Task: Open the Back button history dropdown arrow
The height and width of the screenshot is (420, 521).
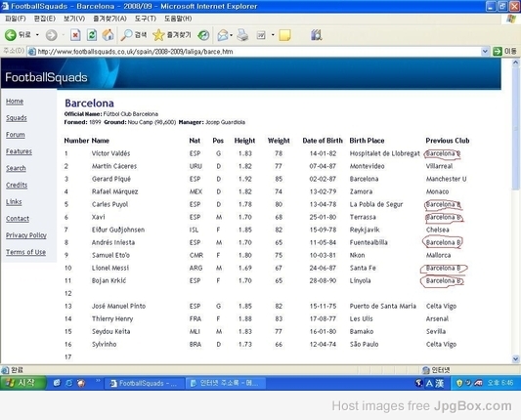Action: point(37,34)
